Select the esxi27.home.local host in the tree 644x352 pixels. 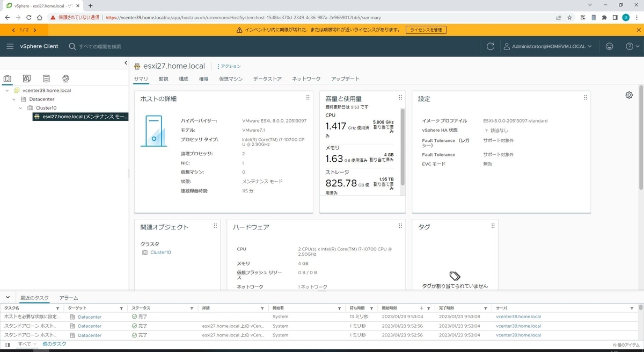coord(80,117)
